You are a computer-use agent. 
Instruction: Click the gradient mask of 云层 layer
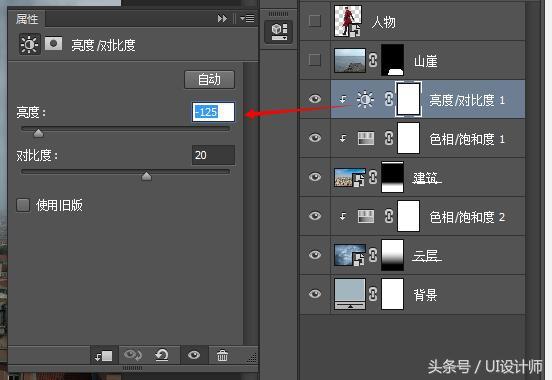393,255
